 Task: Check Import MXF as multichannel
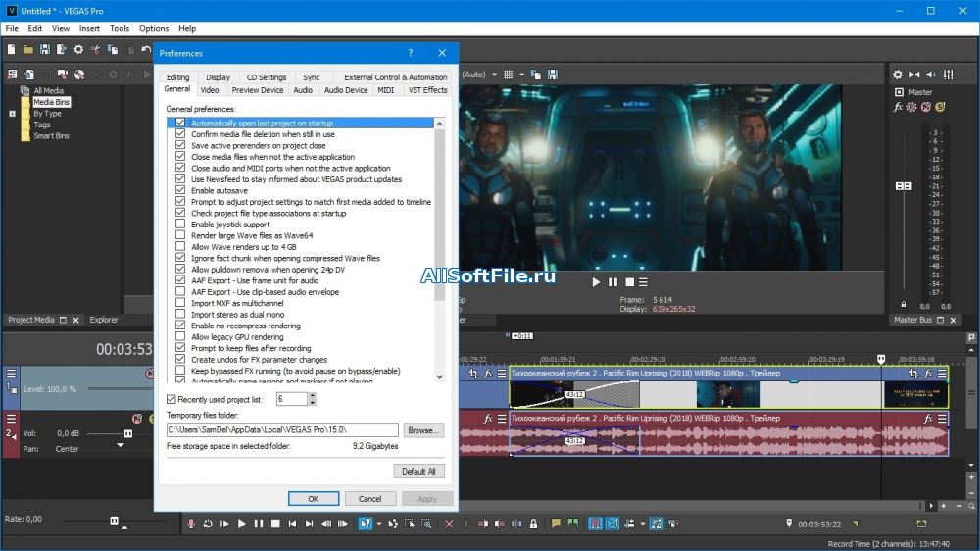[180, 303]
